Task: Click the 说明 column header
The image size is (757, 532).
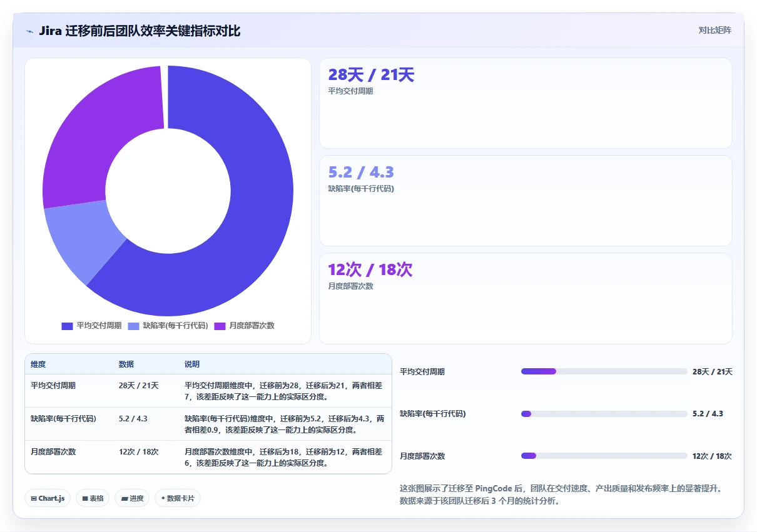Action: (x=192, y=364)
